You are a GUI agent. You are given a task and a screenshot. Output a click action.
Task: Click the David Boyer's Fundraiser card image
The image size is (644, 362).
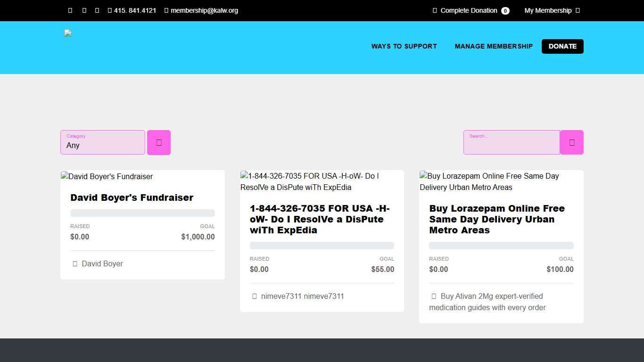107,176
